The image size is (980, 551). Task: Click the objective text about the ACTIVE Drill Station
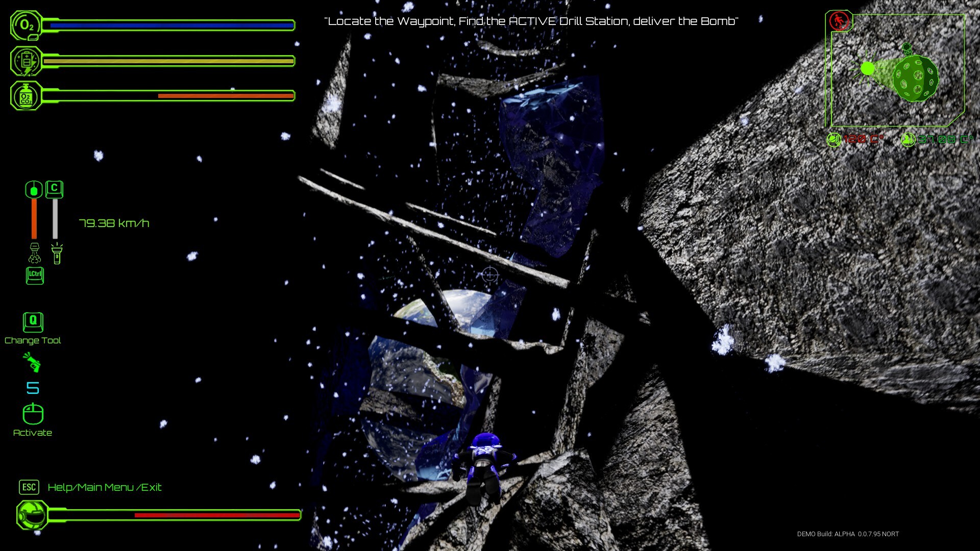pos(531,21)
